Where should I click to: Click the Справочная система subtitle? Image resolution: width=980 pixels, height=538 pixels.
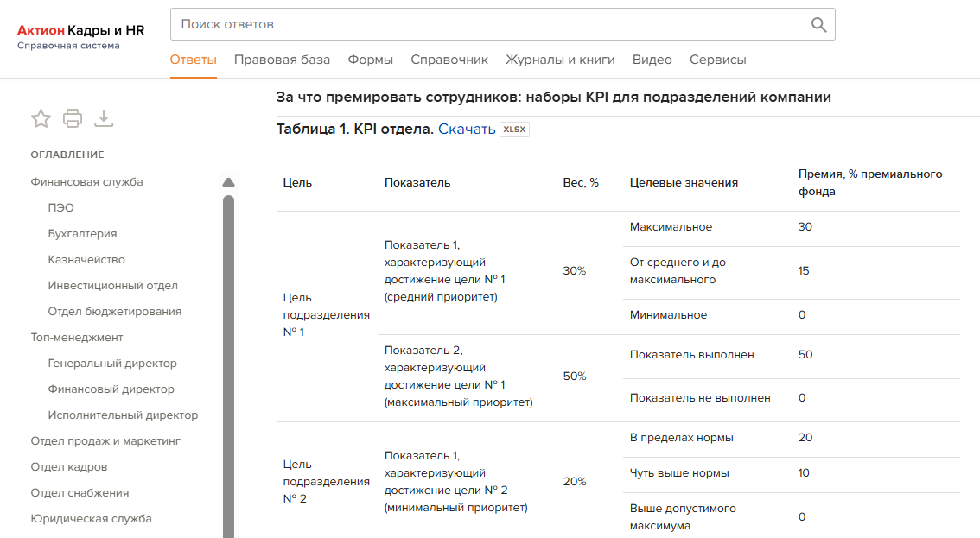tap(68, 46)
